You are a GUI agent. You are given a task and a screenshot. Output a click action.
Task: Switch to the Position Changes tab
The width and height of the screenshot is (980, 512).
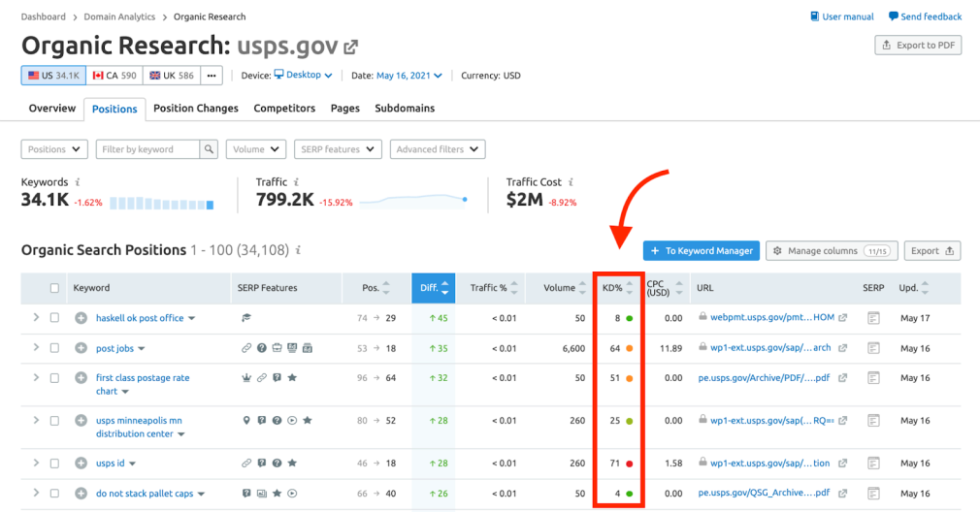point(195,109)
